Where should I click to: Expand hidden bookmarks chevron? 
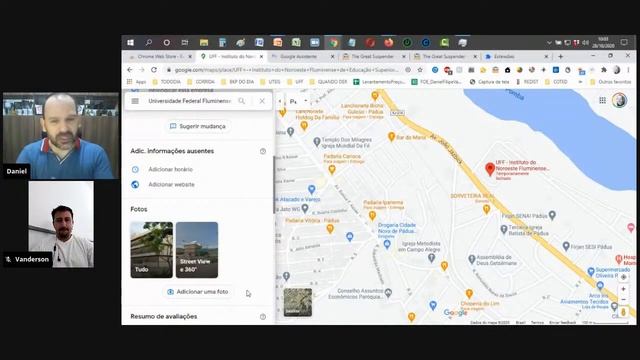pyautogui.click(x=580, y=82)
